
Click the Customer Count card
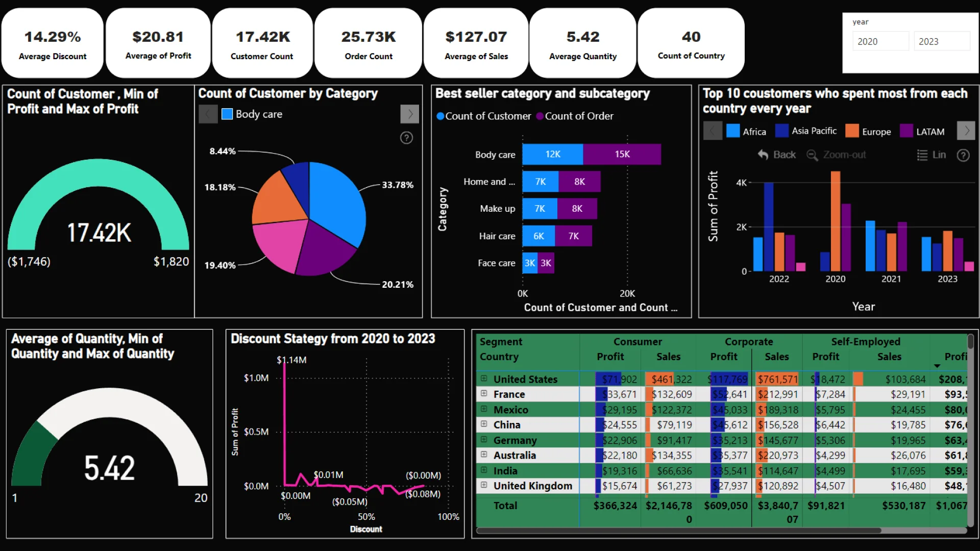[262, 43]
